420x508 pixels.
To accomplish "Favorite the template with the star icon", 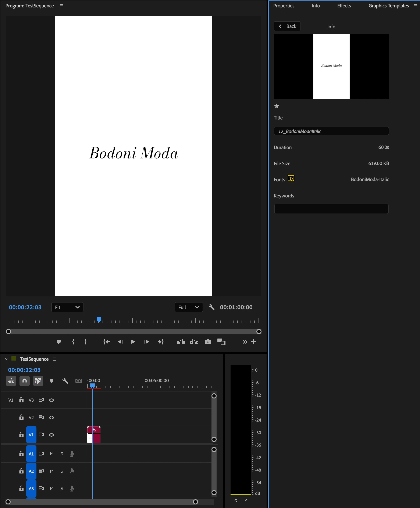I will pos(277,106).
